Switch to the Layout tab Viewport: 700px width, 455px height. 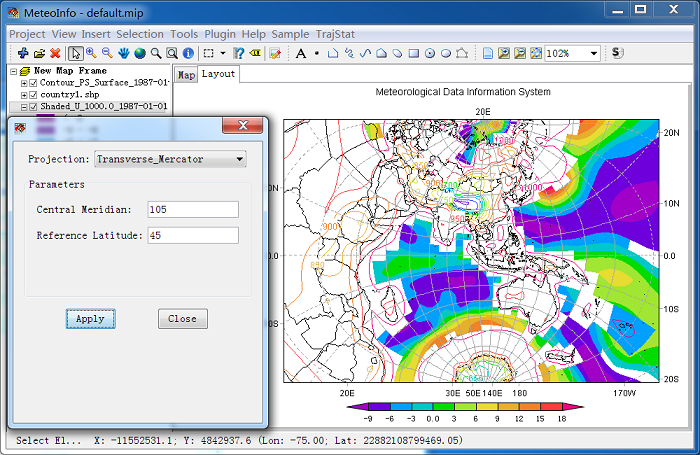[218, 74]
